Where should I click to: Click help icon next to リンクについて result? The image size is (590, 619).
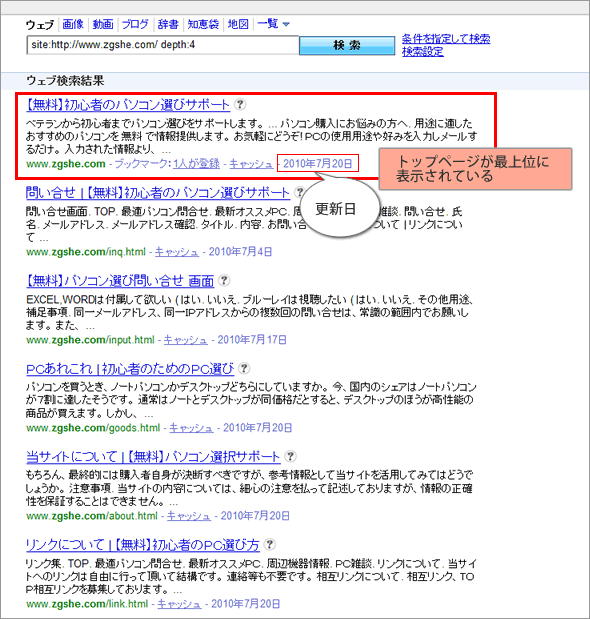(x=270, y=544)
